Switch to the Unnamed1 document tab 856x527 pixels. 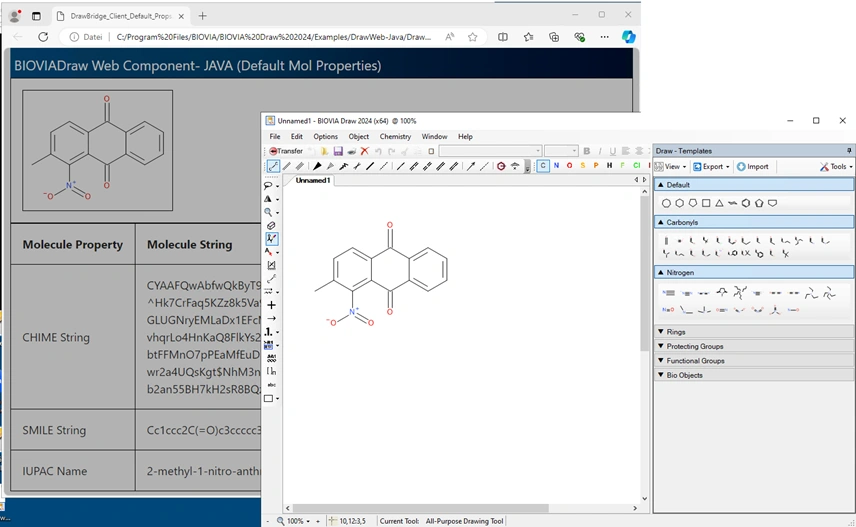tap(312, 181)
